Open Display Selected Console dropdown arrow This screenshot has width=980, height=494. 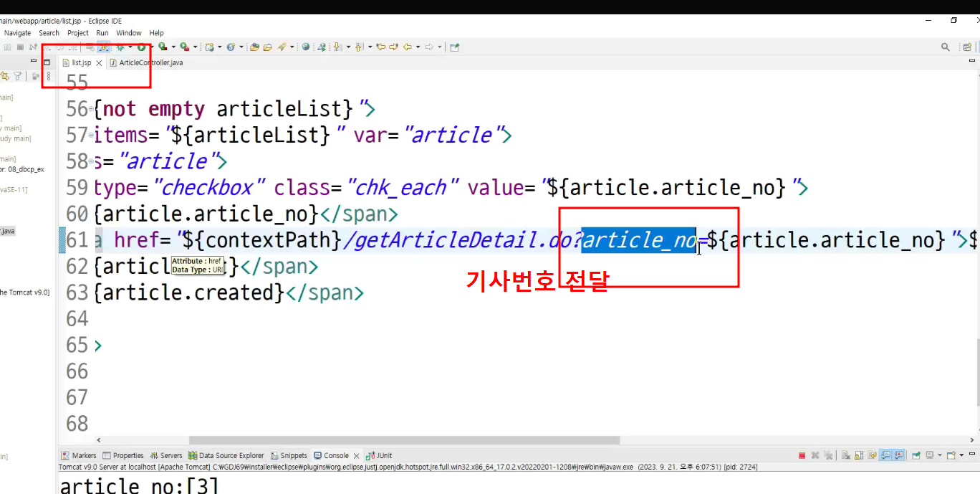coord(940,455)
